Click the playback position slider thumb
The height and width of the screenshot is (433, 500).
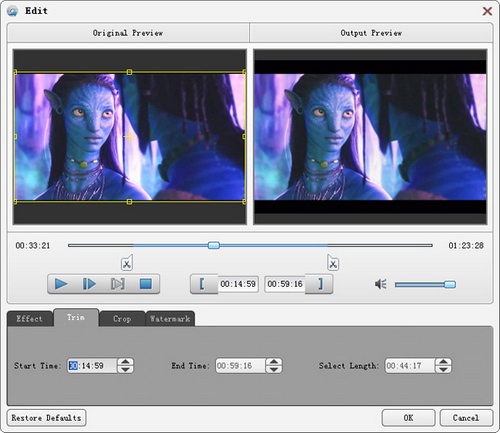[214, 245]
